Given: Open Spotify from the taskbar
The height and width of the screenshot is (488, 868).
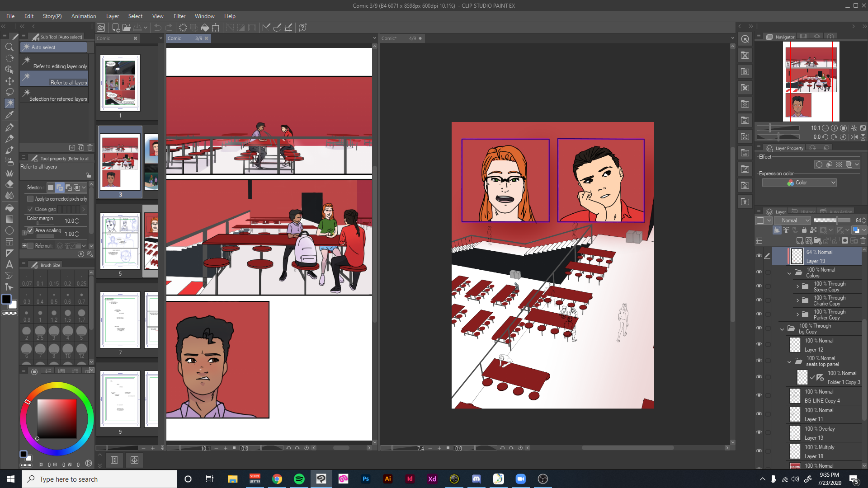Looking at the screenshot, I should click(x=299, y=479).
